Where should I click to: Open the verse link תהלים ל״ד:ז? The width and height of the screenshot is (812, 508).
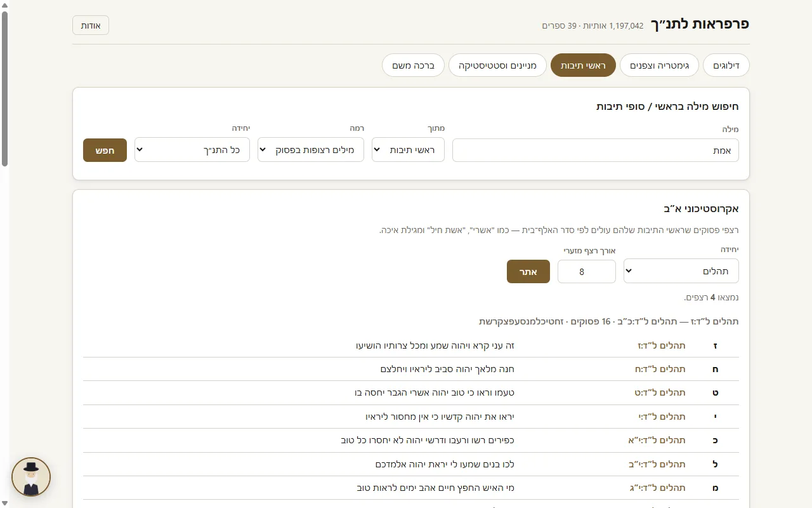(x=662, y=345)
